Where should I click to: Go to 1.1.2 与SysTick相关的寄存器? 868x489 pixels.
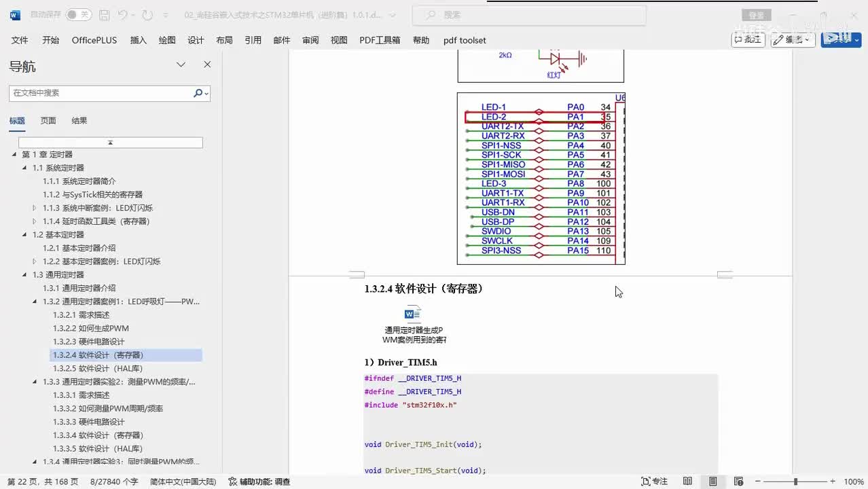[93, 194]
